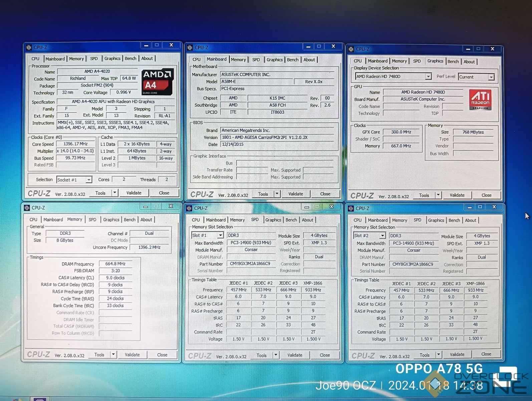
Task: Select the Memory tab in the Graphics window
Action: [x=399, y=61]
